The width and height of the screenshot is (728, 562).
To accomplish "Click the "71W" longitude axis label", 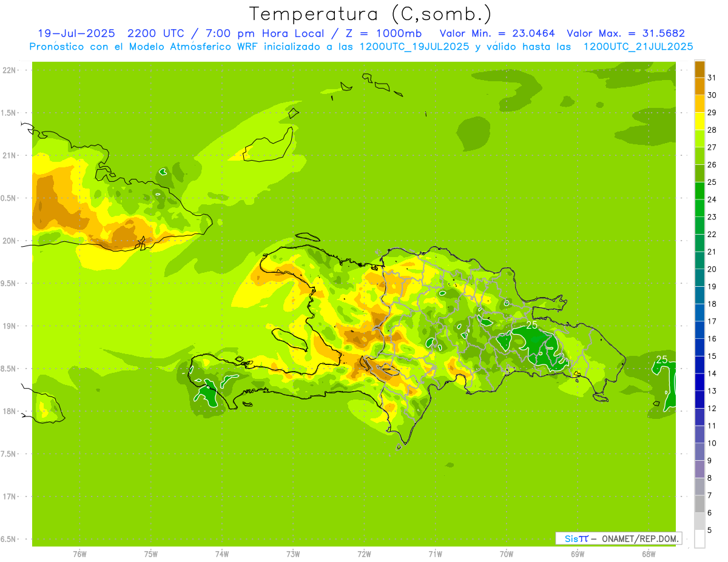I will pyautogui.click(x=435, y=554).
